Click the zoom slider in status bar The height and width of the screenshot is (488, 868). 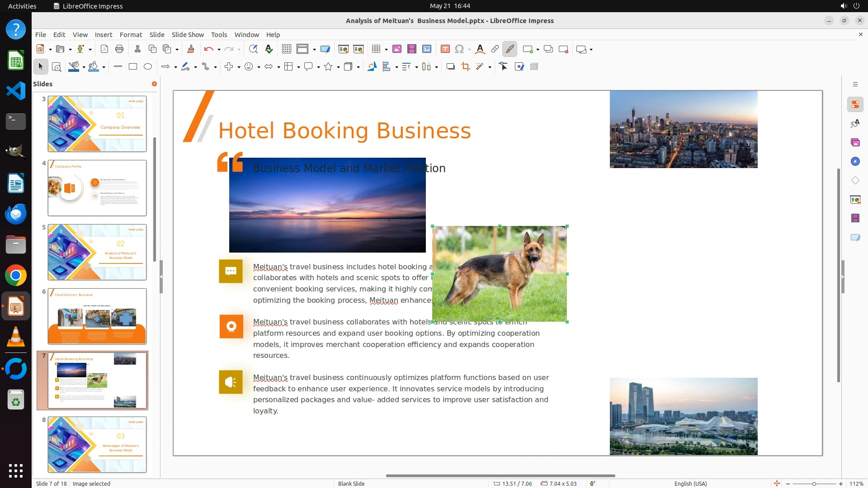pos(814,484)
